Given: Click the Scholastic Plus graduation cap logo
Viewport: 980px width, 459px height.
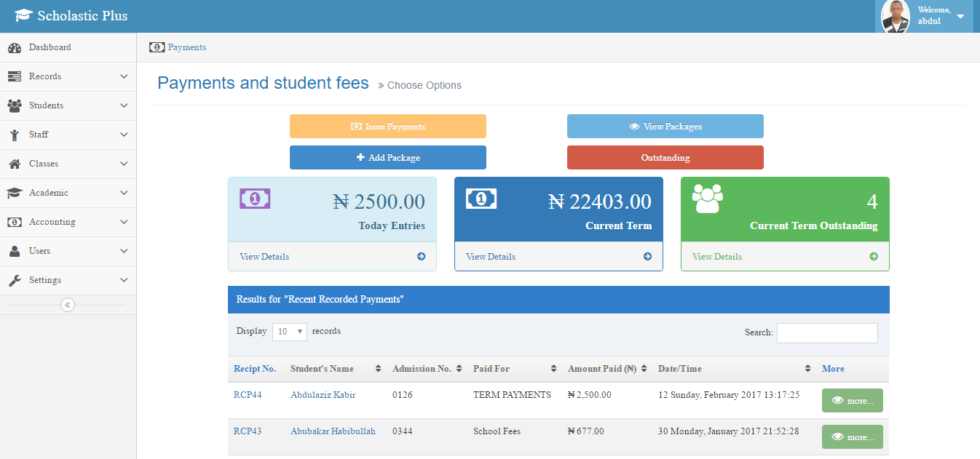Looking at the screenshot, I should pyautogui.click(x=23, y=15).
